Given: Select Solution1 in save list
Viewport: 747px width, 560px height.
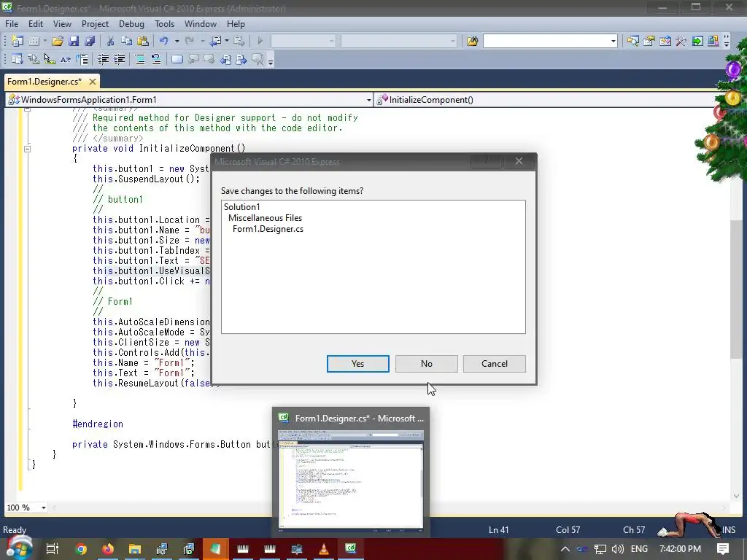Looking at the screenshot, I should (242, 206).
